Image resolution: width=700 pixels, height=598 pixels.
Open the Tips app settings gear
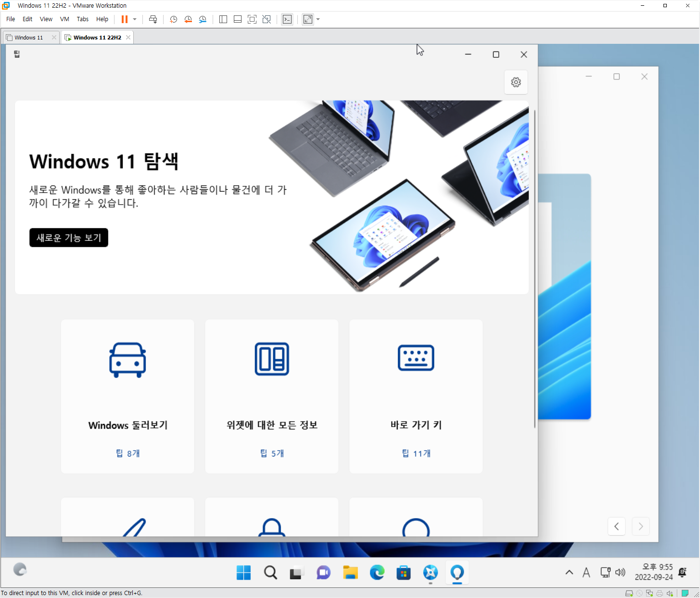(516, 82)
